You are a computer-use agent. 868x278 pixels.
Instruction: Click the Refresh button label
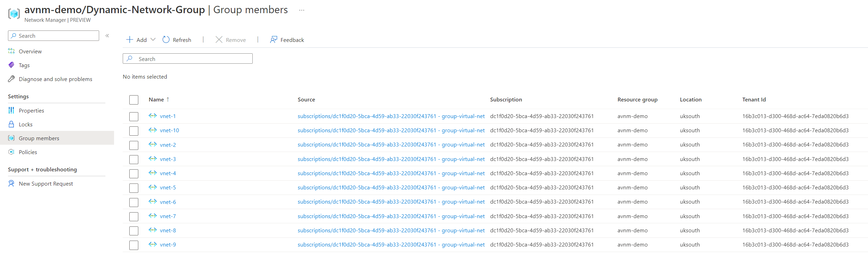(182, 40)
